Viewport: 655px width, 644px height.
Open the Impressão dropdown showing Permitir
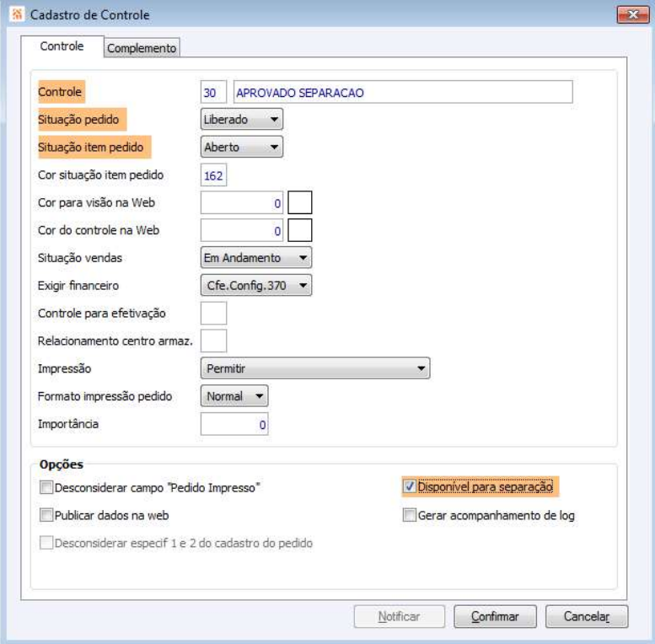pyautogui.click(x=315, y=368)
